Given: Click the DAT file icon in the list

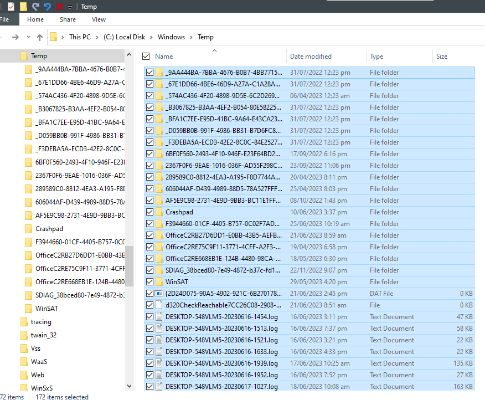Looking at the screenshot, I should click(160, 293).
